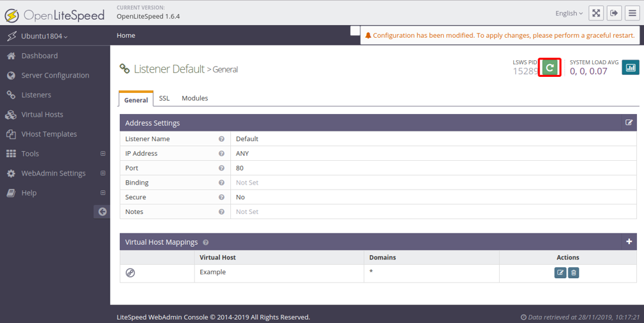Screen dimensions: 644x323
Task: Open the Ubuntu1804 server dropdown
Action: click(x=44, y=36)
